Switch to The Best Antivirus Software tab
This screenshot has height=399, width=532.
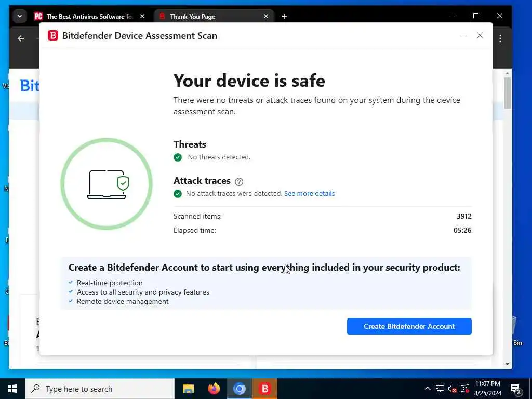coord(90,16)
